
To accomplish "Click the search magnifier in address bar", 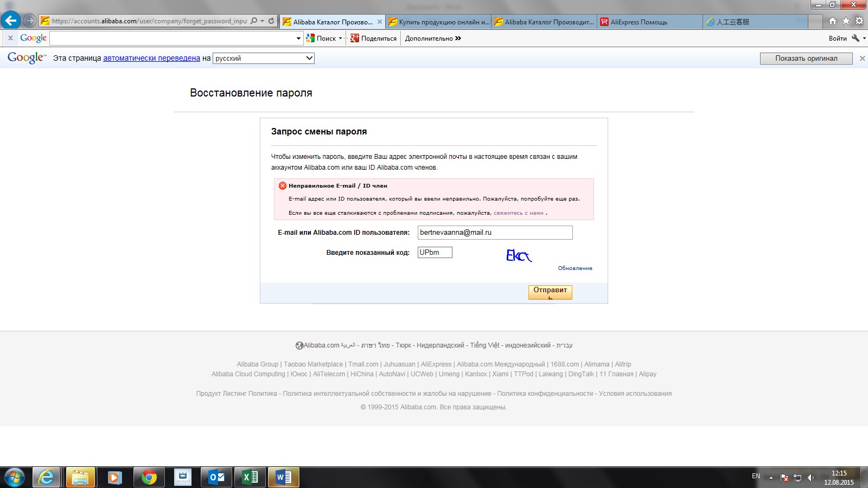I will [x=254, y=21].
